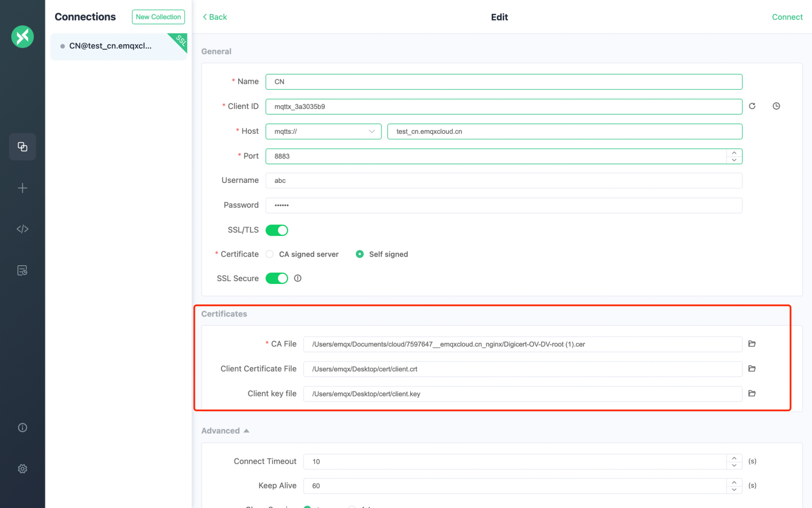Click the MQTTX logo icon

pyautogui.click(x=22, y=36)
